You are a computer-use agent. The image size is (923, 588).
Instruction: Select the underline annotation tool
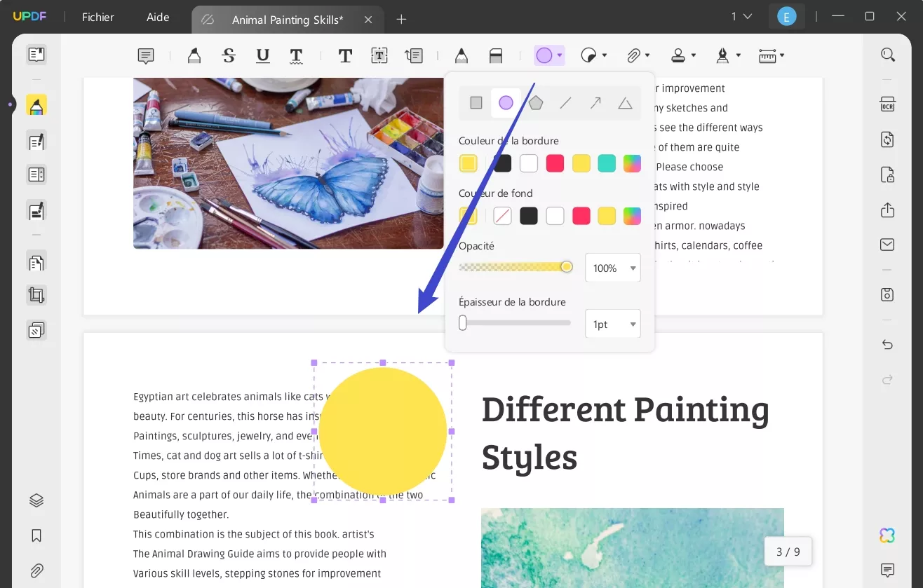click(x=262, y=55)
